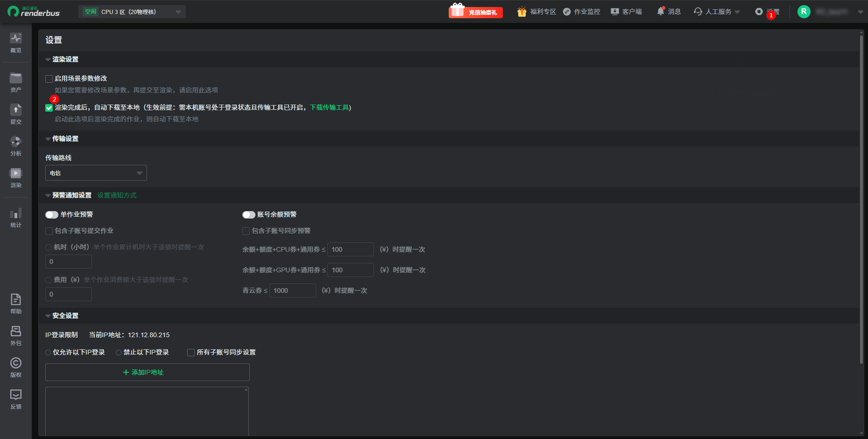The width and height of the screenshot is (868, 439).
Task: Open the 传输路线 电信 dropdown
Action: tap(96, 173)
